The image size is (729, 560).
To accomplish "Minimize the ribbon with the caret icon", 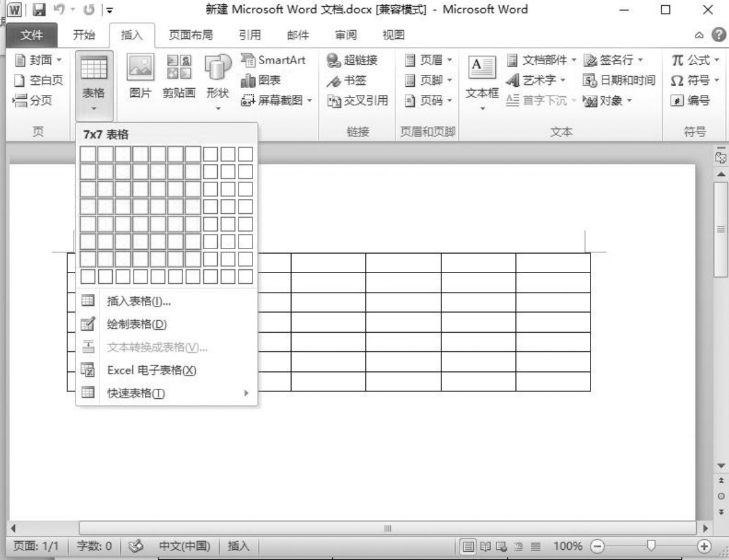I will 699,35.
